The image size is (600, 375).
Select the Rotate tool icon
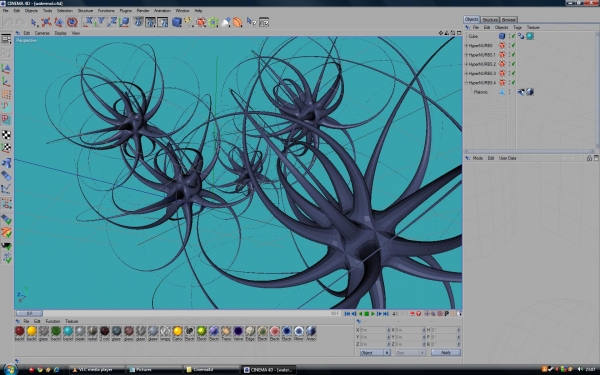coord(72,22)
